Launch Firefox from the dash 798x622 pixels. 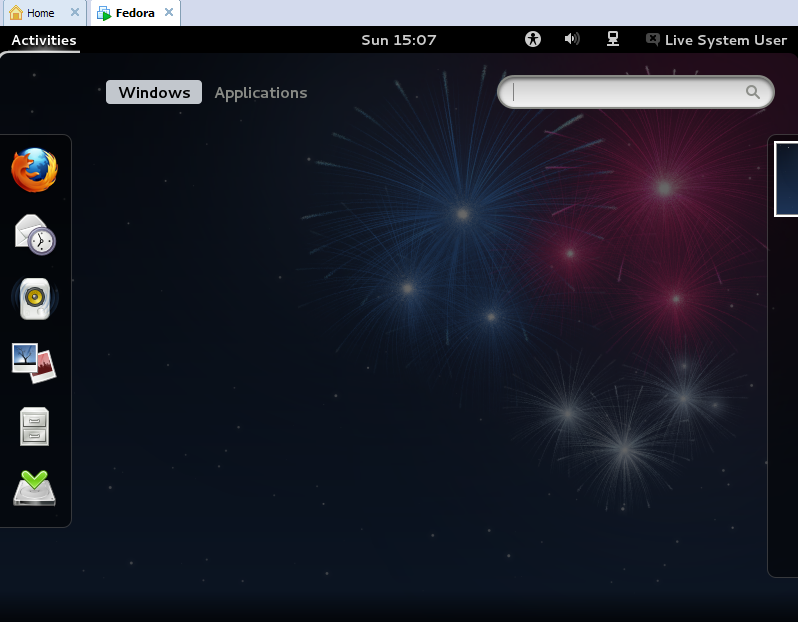pos(35,169)
